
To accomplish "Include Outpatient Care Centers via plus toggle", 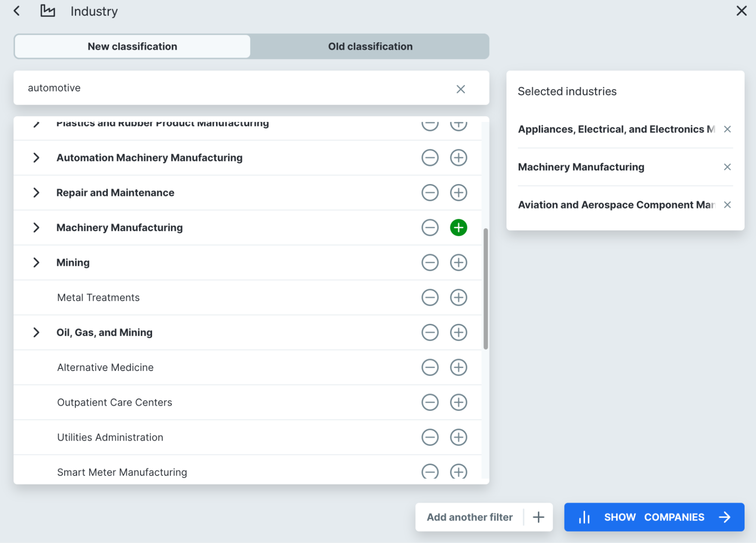I will [x=458, y=402].
